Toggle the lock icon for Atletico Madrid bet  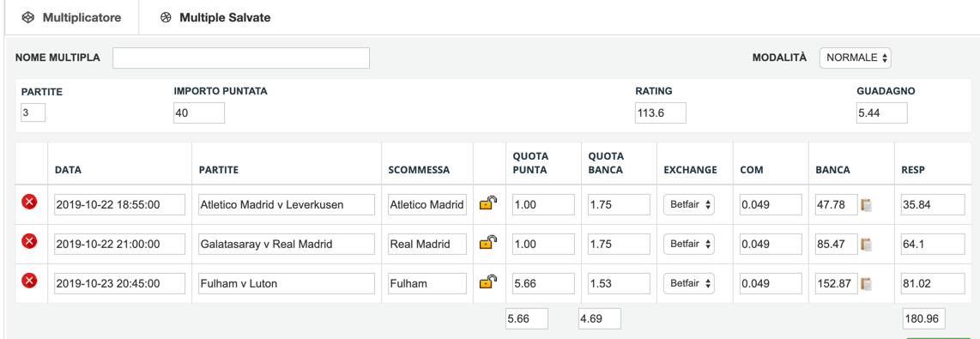(x=488, y=203)
